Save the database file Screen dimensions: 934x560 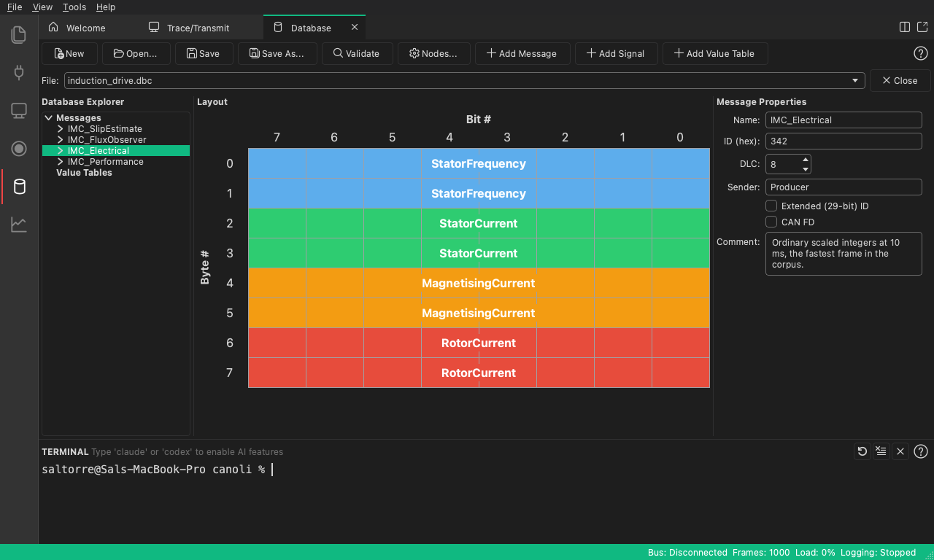tap(204, 53)
